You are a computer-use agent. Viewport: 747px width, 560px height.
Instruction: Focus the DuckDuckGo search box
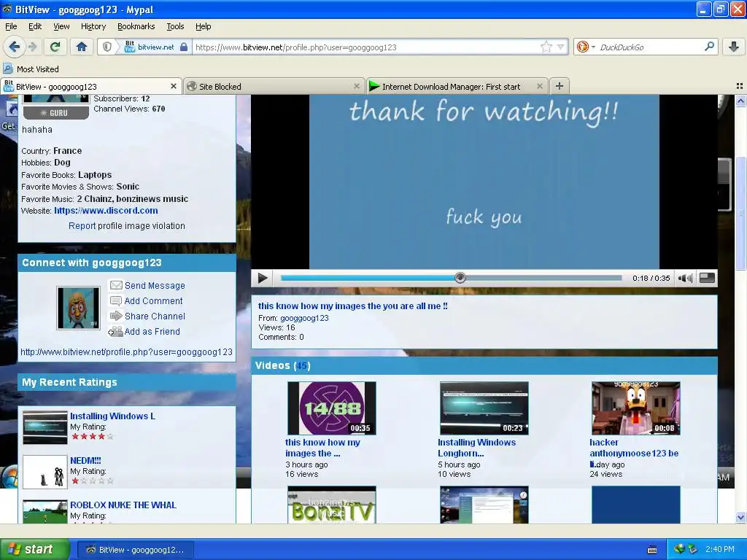(650, 47)
